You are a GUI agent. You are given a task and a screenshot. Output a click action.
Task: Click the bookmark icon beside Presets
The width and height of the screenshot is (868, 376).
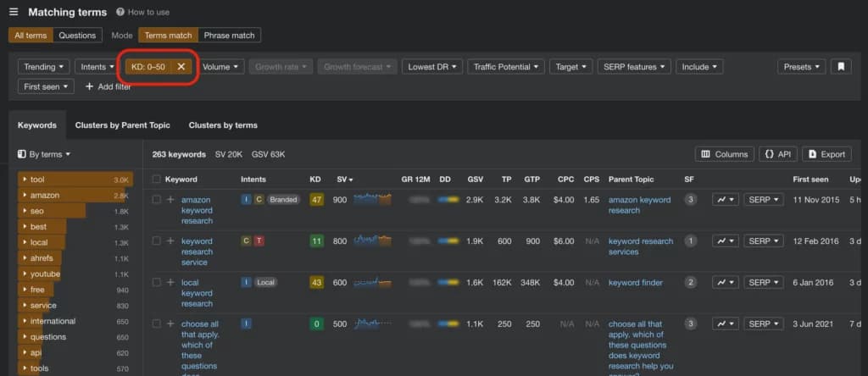tap(840, 67)
